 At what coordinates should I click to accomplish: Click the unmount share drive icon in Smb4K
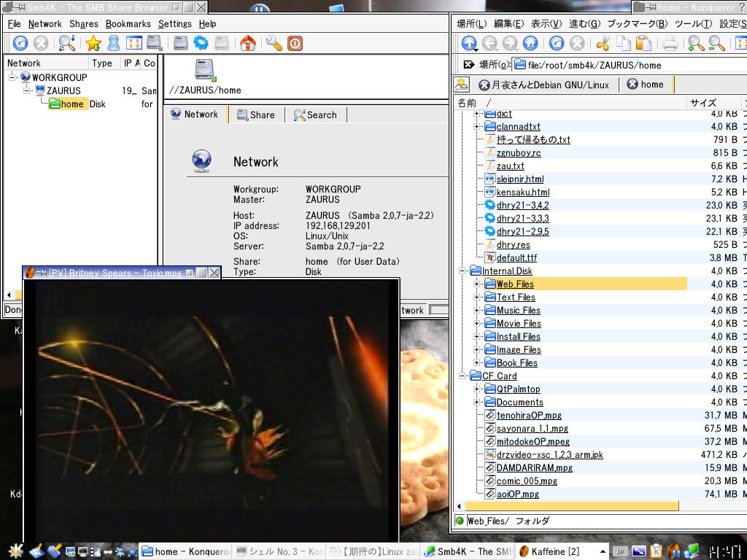[x=181, y=43]
